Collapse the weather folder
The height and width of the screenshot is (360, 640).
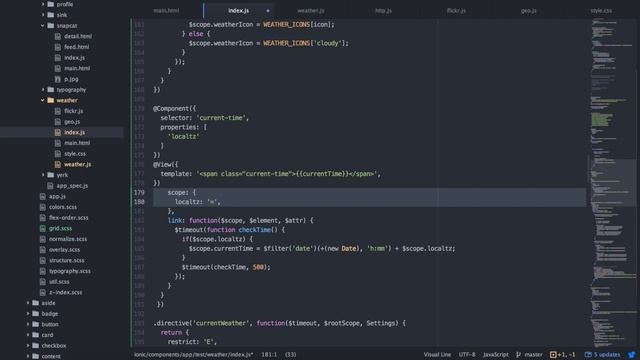pyautogui.click(x=42, y=100)
